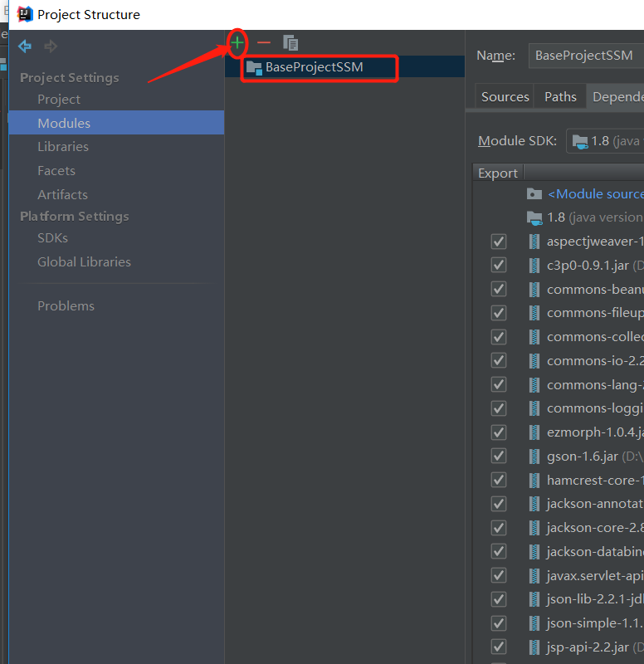Viewport: 644px width, 664px height.
Task: Toggle export checkbox for commons-fileupload jar
Action: point(499,313)
